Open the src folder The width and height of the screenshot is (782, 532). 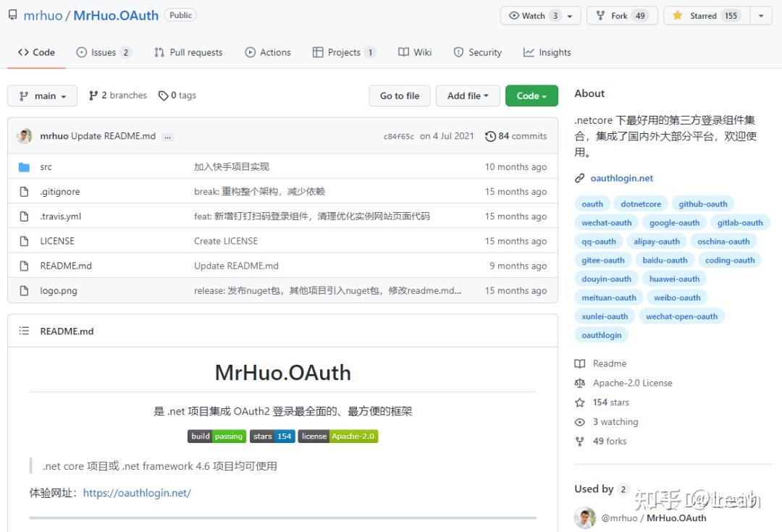(46, 166)
